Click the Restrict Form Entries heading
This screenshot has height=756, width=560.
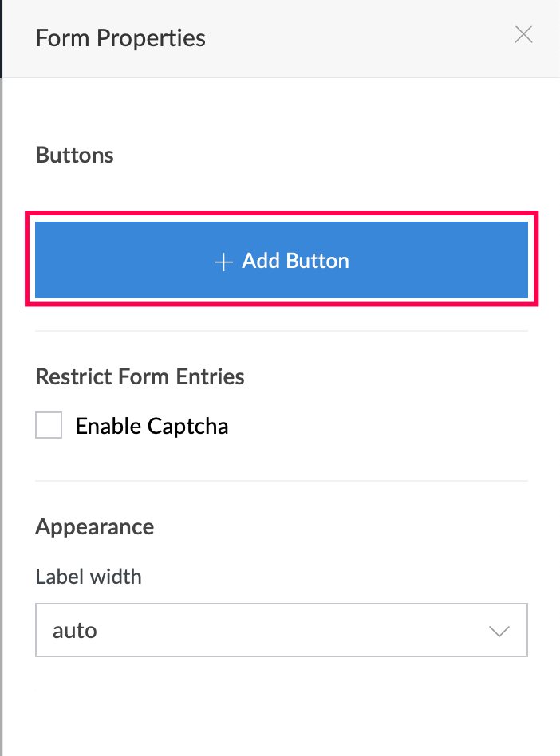pos(140,376)
